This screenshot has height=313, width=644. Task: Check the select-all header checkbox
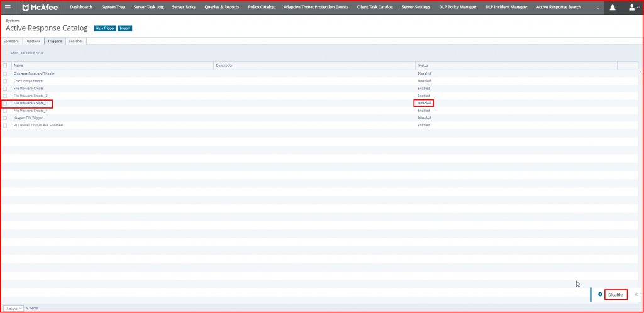pyautogui.click(x=5, y=65)
